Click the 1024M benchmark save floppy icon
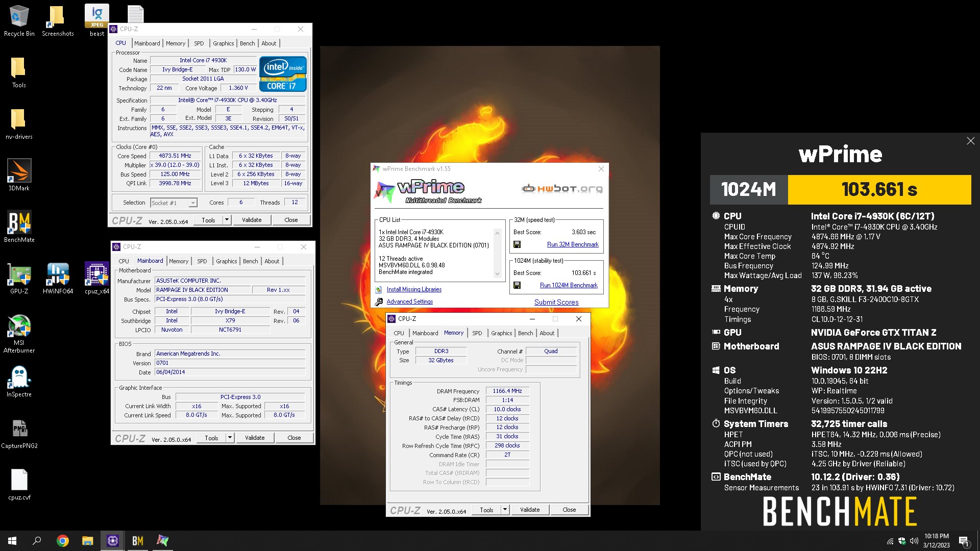 coord(517,285)
